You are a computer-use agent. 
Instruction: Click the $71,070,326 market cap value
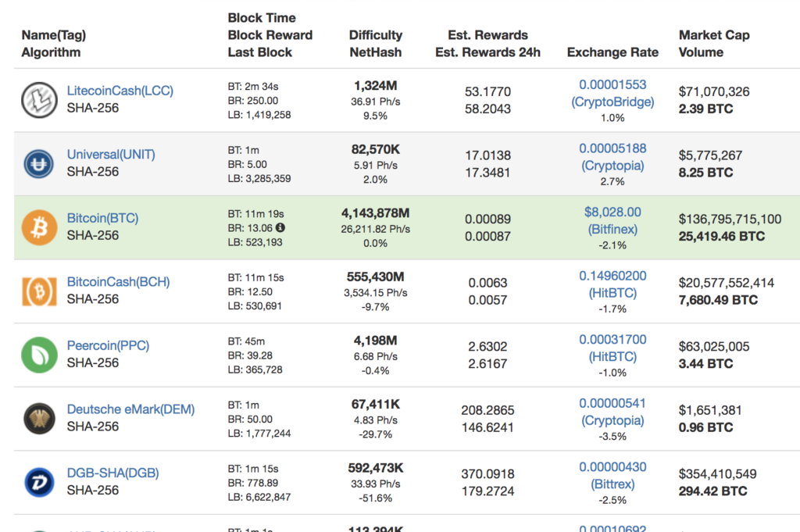(x=714, y=92)
